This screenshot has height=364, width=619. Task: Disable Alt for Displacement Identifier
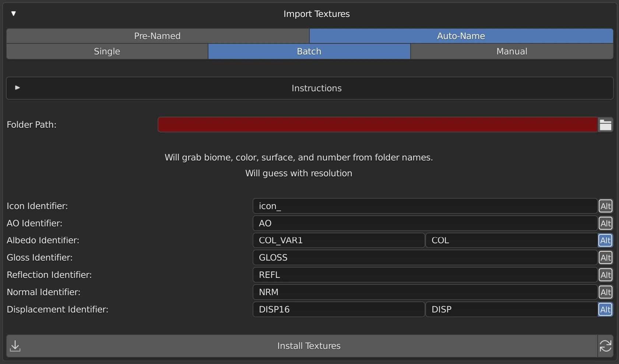click(x=605, y=310)
